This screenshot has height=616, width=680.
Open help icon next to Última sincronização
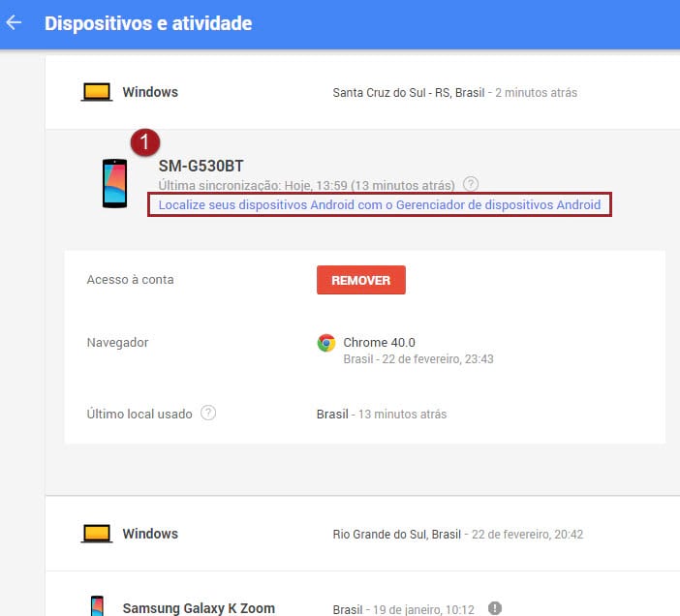pos(471,184)
